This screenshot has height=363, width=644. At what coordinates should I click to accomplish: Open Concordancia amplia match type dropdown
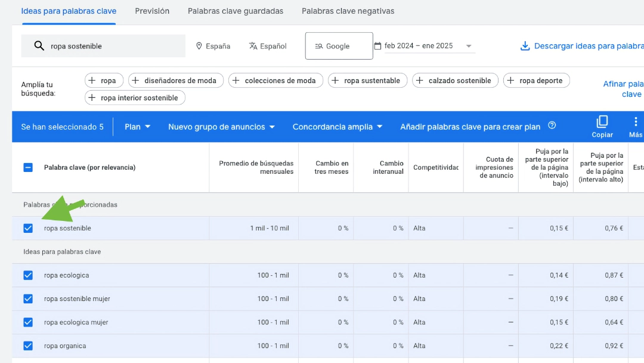point(337,127)
